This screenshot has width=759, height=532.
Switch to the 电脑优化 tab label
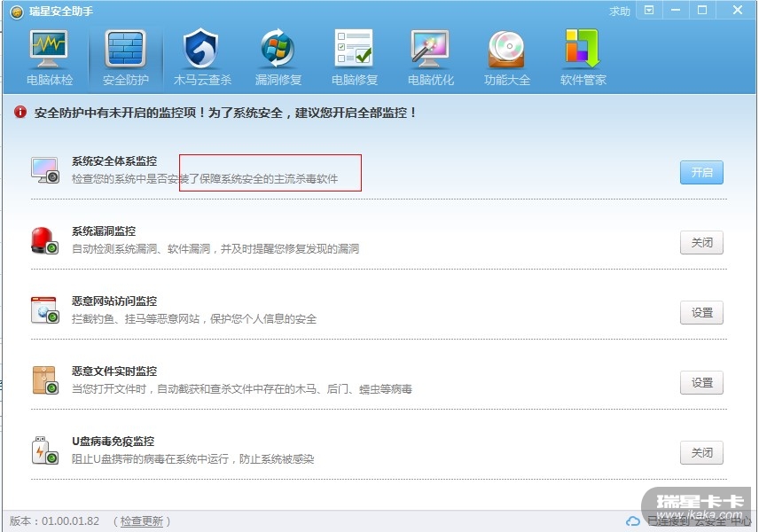click(431, 80)
